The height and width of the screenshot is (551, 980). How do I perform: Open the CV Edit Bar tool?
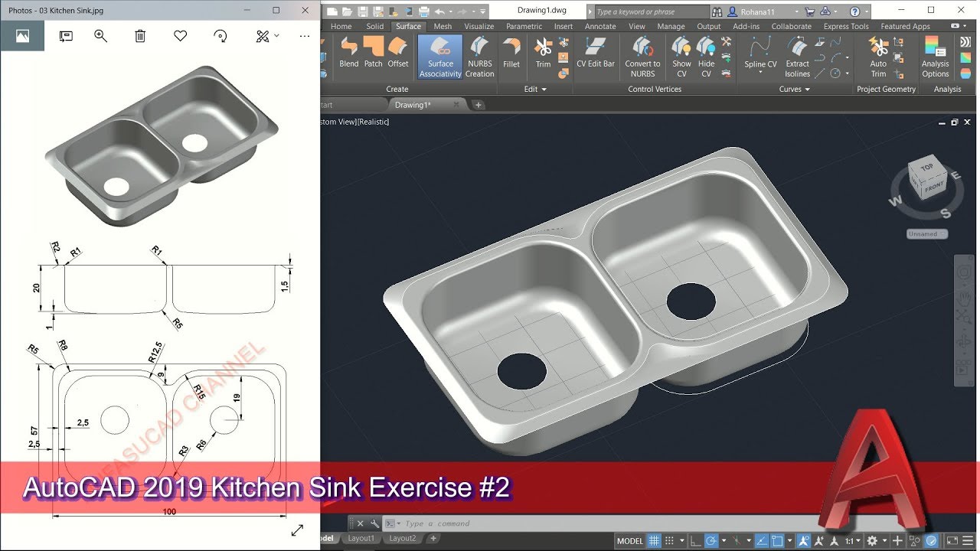click(596, 54)
